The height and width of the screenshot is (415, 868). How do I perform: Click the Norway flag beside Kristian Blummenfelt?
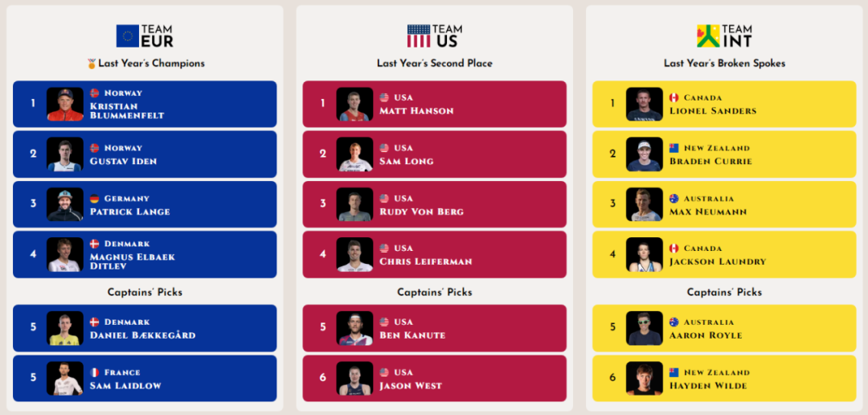(95, 93)
